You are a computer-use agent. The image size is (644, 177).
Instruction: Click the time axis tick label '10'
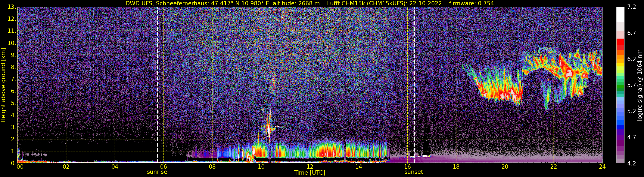(x=261, y=167)
